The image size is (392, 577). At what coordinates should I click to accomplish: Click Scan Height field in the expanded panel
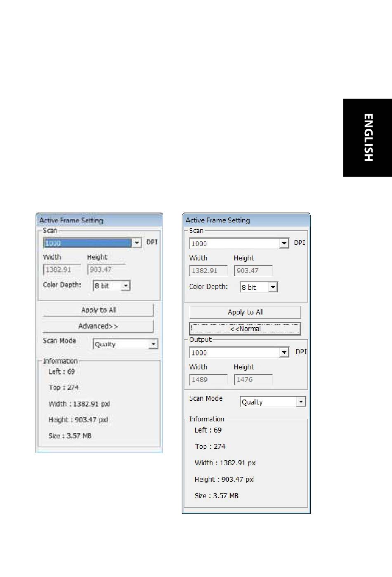point(253,271)
